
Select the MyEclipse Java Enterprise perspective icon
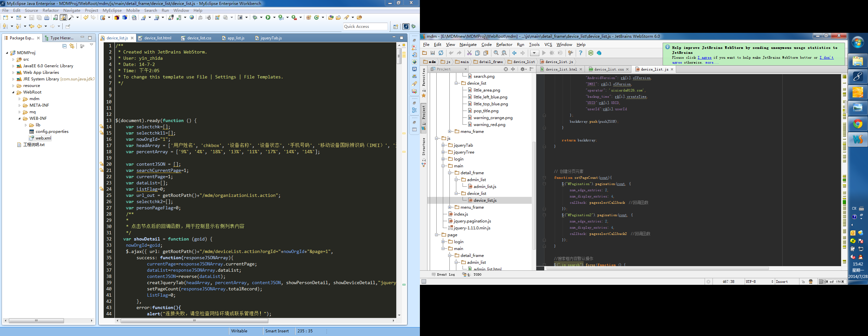click(x=406, y=27)
